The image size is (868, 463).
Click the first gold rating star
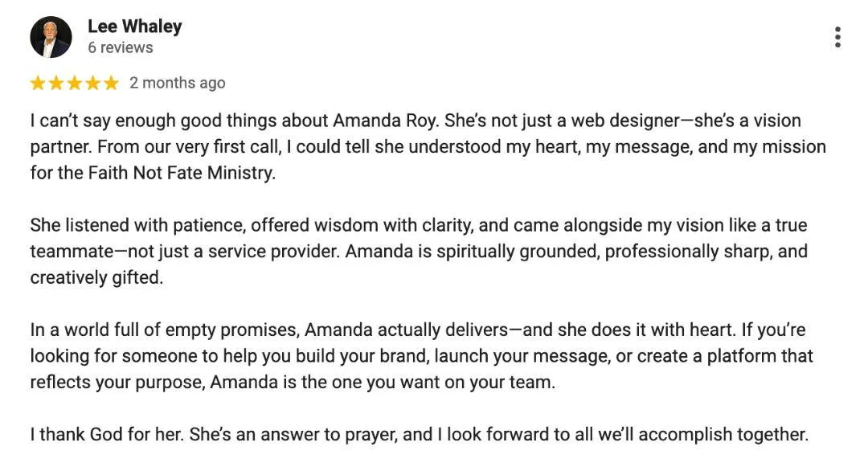coord(38,83)
